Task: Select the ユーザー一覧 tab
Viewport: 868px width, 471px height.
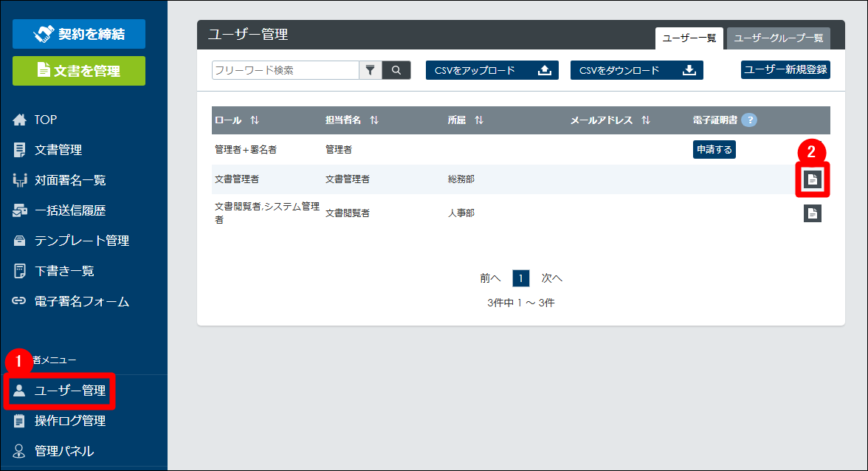Action: pyautogui.click(x=689, y=38)
